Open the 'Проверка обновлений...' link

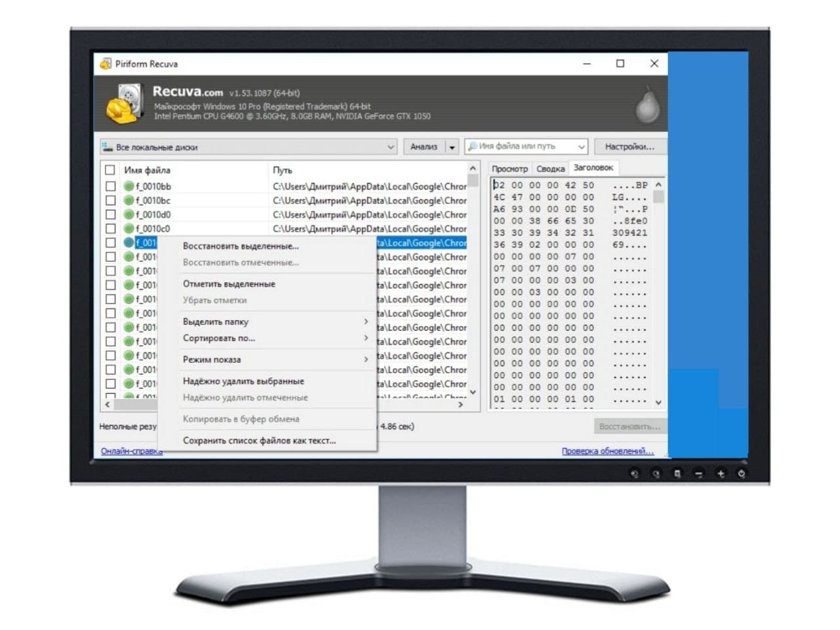608,451
